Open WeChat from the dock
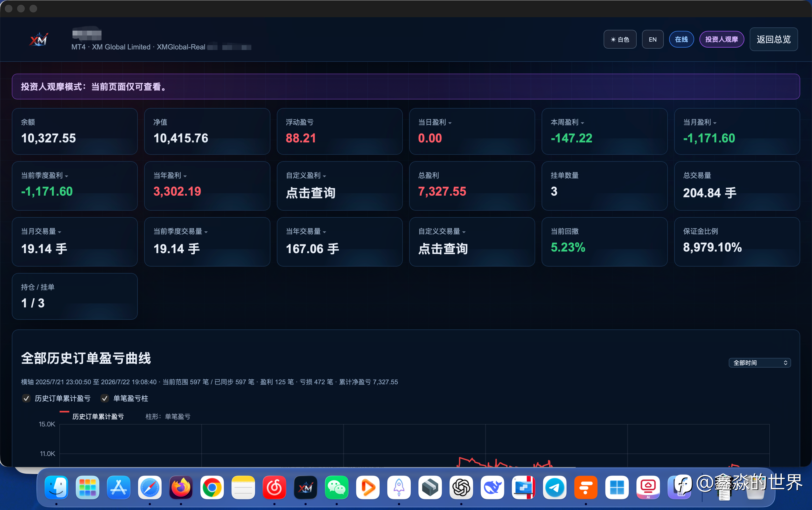The width and height of the screenshot is (812, 510). coord(336,487)
